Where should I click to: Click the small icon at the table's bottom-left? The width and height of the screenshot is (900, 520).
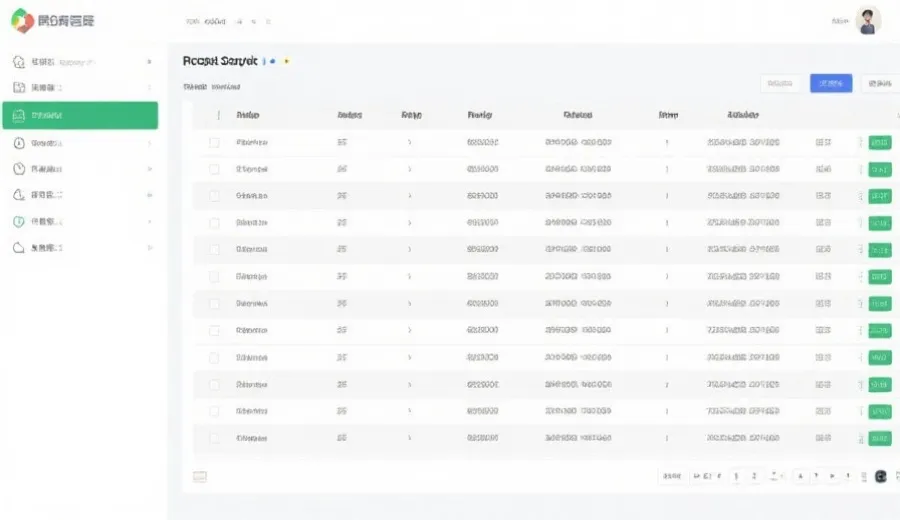[x=200, y=477]
